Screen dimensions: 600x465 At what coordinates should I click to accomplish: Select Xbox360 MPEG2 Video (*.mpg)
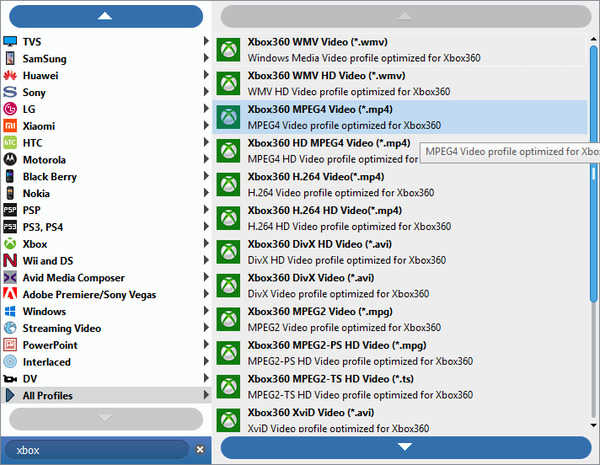(400, 319)
